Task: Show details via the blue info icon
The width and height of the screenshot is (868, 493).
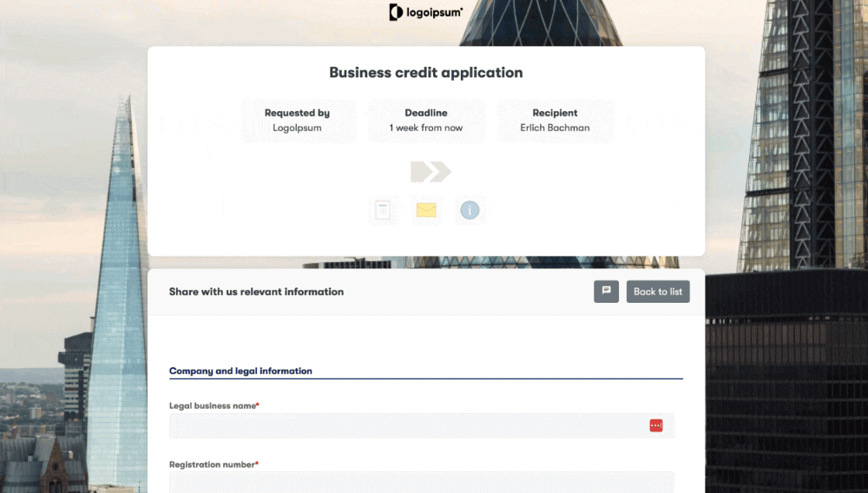Action: (470, 210)
